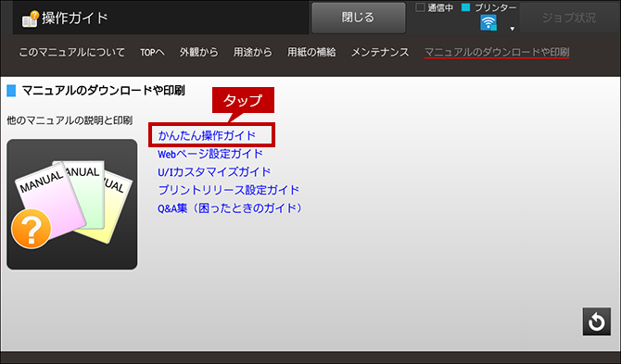The width and height of the screenshot is (621, 364).
Task: Tap the MANUAL booklets thumbnail
Action: pos(72,204)
